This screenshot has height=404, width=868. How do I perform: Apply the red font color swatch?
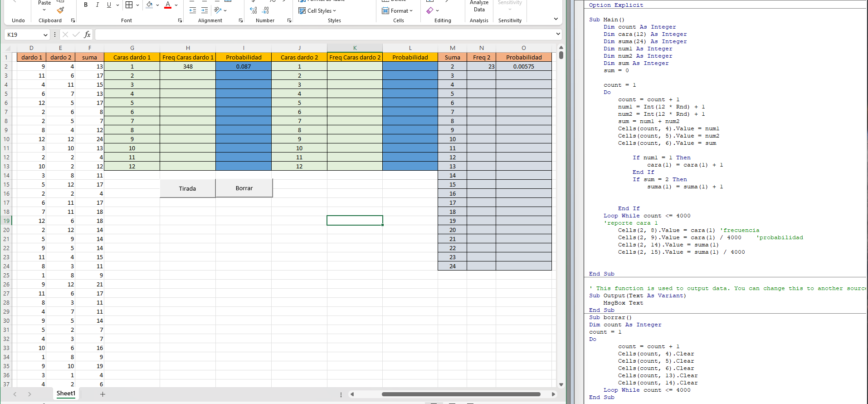click(168, 5)
